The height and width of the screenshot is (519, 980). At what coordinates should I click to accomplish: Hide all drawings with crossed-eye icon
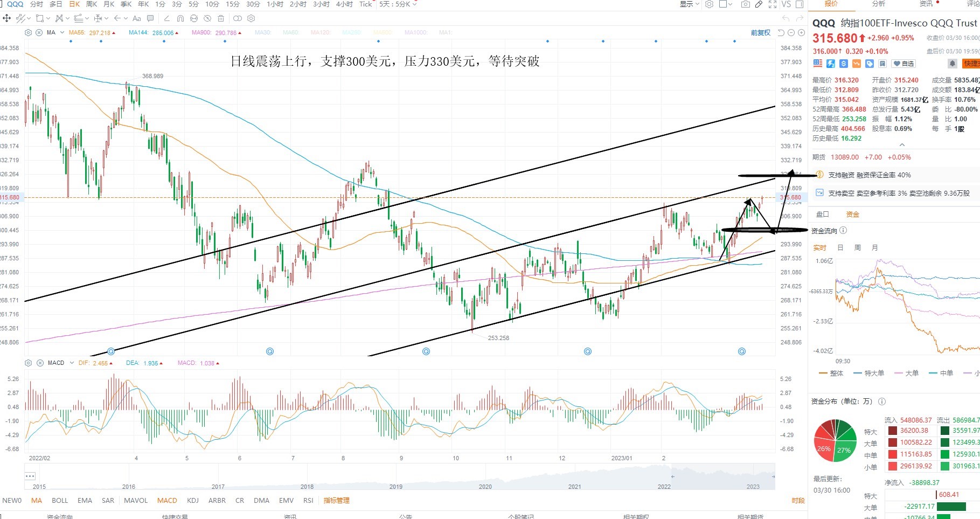click(207, 18)
